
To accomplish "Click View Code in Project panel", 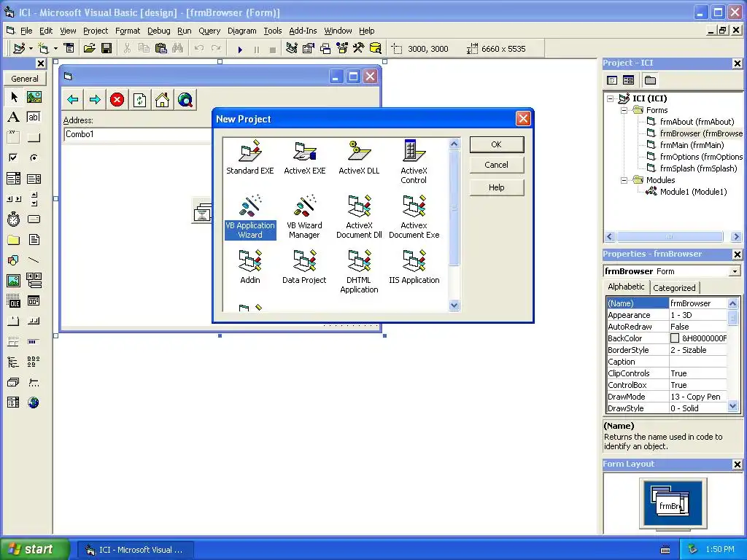I will tap(612, 80).
